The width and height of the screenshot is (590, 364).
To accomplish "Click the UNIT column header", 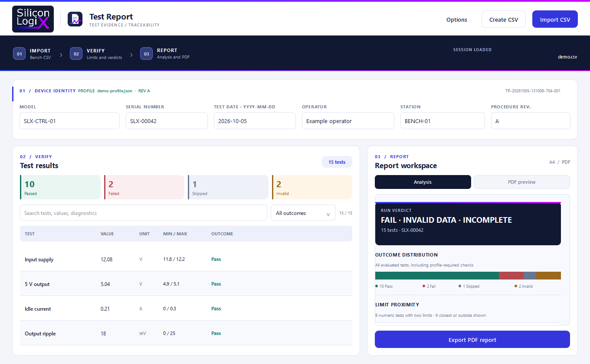I will [144, 234].
